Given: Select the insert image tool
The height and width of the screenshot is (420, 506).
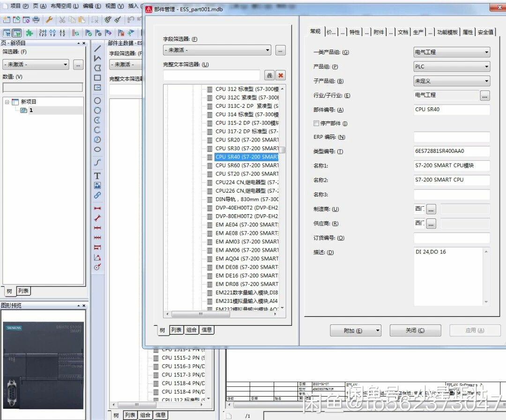Looking at the screenshot, I should coord(97,185).
